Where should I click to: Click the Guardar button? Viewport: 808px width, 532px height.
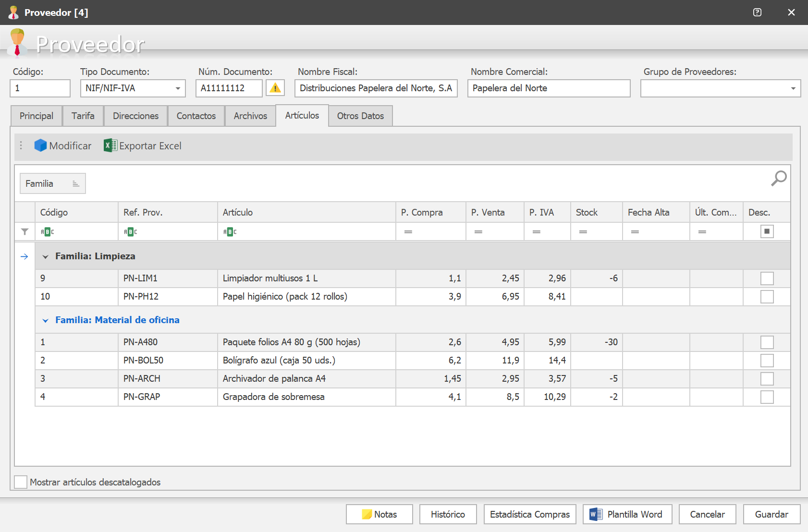771,514
